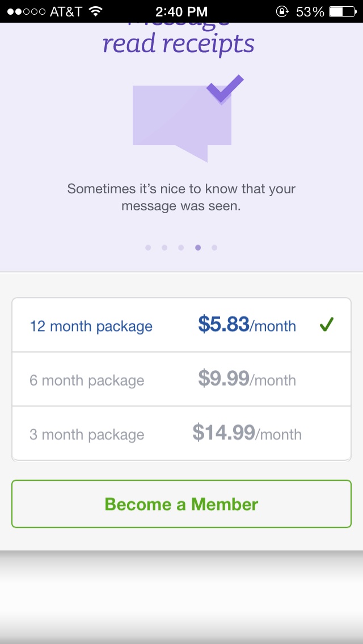
Task: Select the 12 month package option
Action: pos(91,326)
